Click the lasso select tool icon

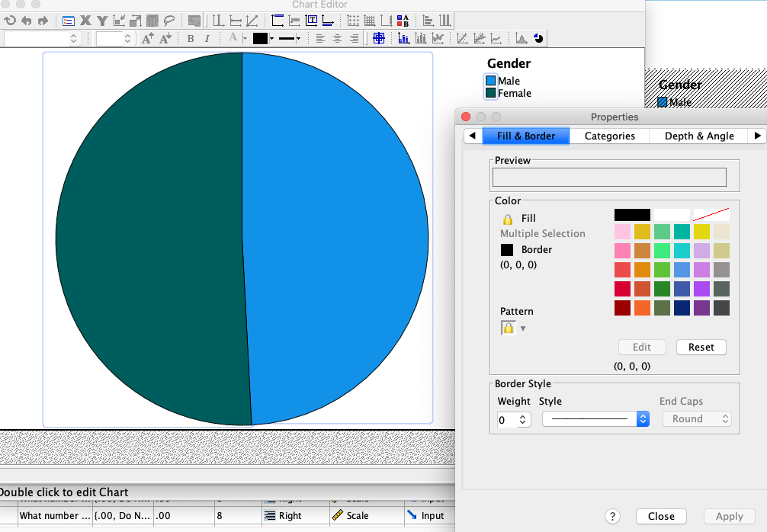click(x=169, y=21)
